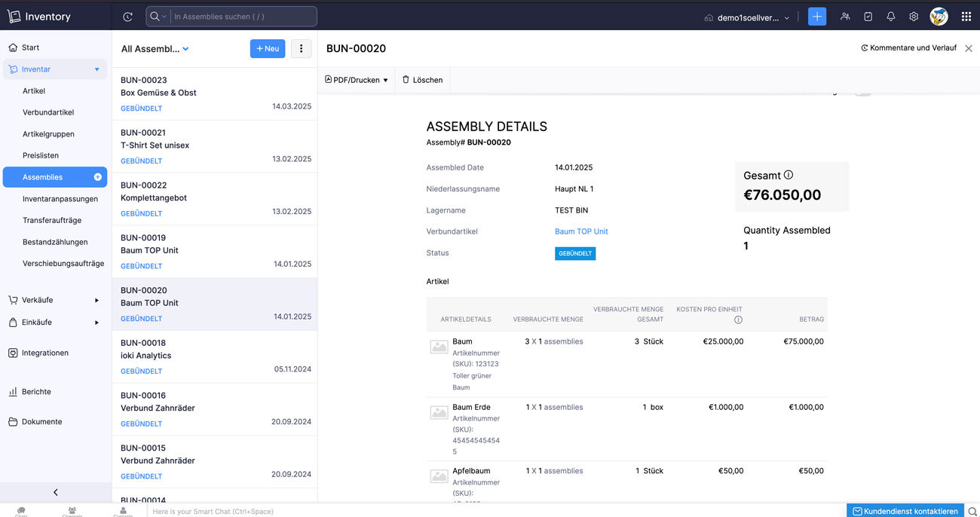Open the tasks clipboard icon
Viewport: 980px width, 517px height.
tap(868, 17)
